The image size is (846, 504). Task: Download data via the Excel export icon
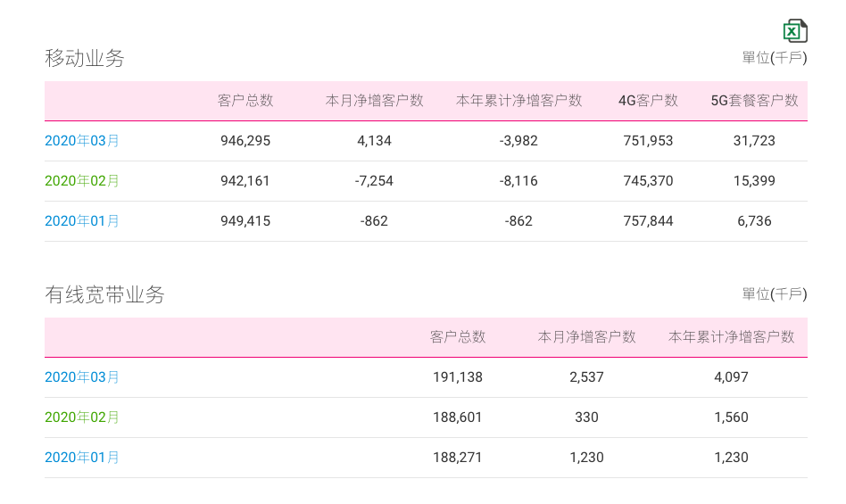click(795, 30)
